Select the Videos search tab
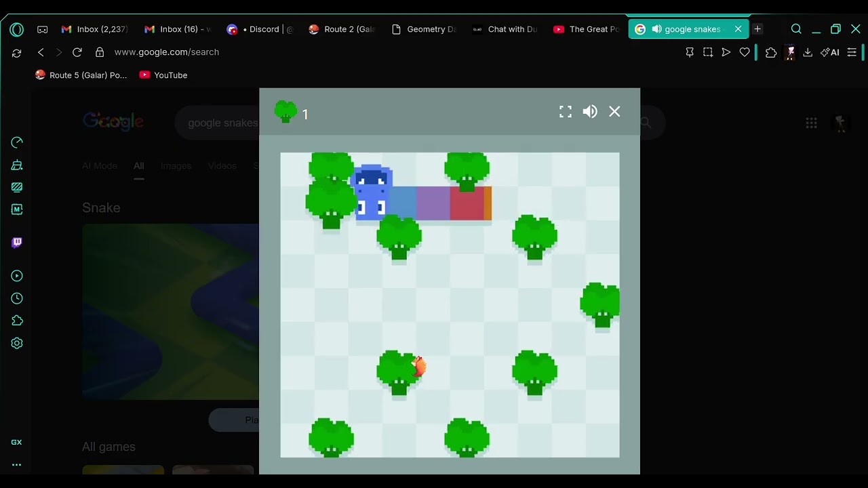This screenshot has width=868, height=488. click(222, 166)
